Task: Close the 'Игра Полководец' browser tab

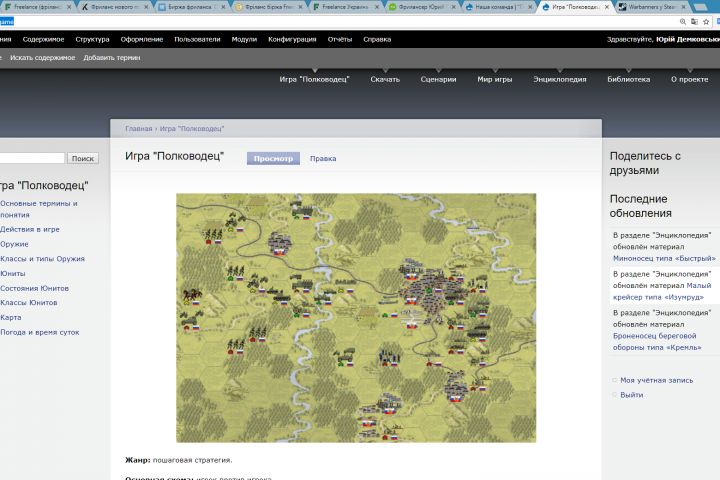Action: (607, 7)
